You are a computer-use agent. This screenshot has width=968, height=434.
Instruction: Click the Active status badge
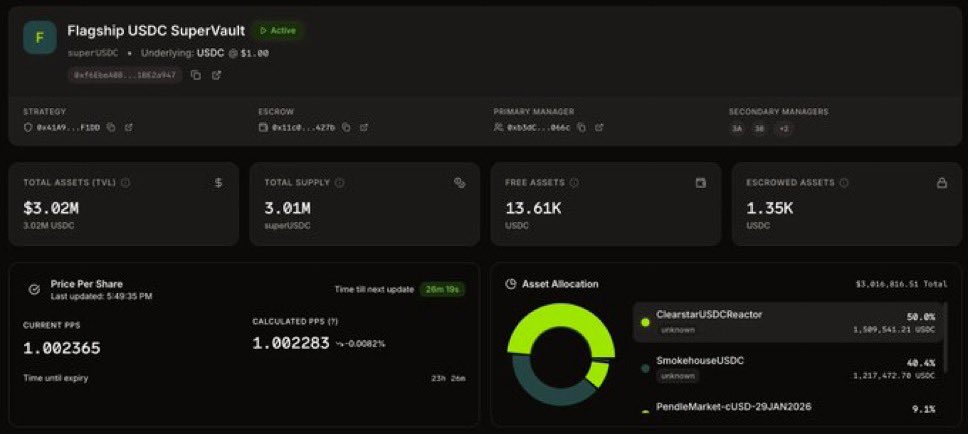pyautogui.click(x=277, y=30)
